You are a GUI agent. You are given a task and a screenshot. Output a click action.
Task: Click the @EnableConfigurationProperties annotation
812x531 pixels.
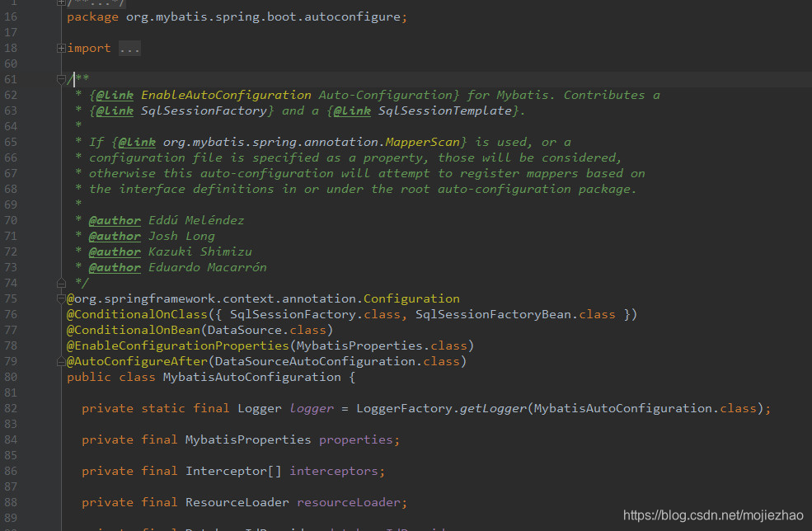point(178,345)
